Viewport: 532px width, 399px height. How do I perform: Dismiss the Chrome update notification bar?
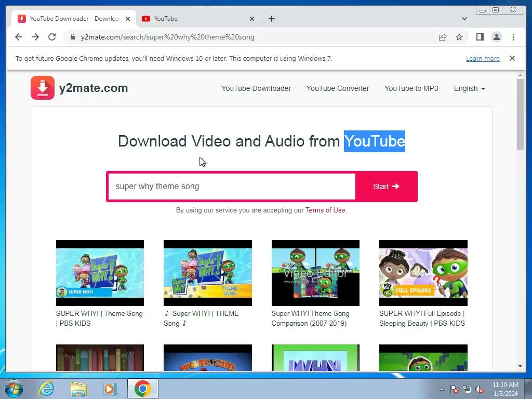(x=512, y=58)
